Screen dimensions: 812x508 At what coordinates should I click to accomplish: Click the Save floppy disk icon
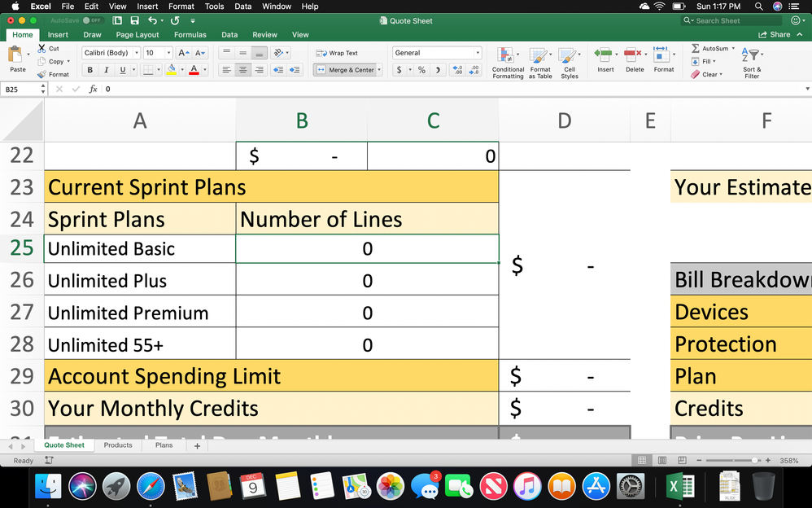[x=134, y=20]
